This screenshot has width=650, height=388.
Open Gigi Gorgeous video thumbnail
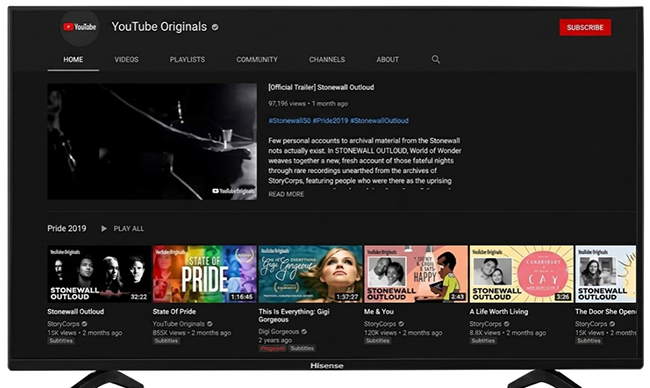tap(310, 274)
